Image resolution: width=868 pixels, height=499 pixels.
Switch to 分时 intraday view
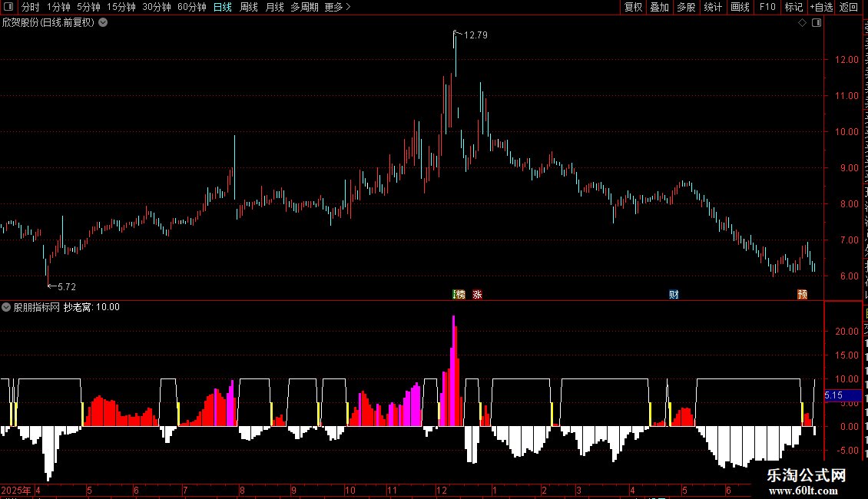tap(31, 7)
